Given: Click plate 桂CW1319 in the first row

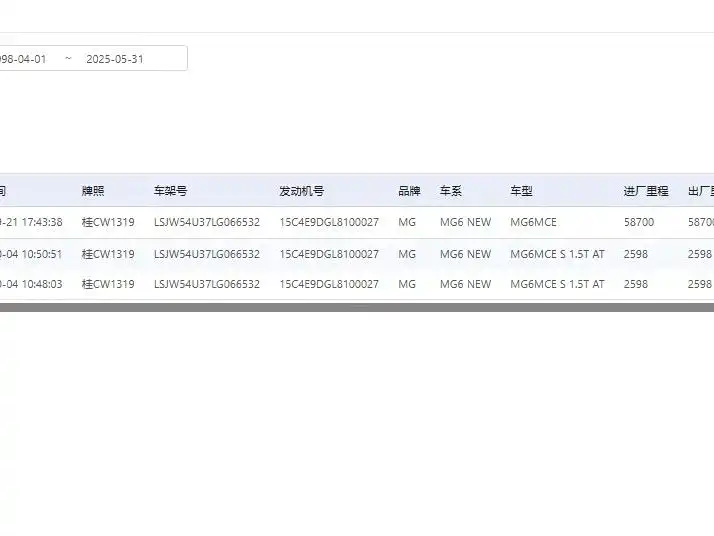Looking at the screenshot, I should 108,222.
